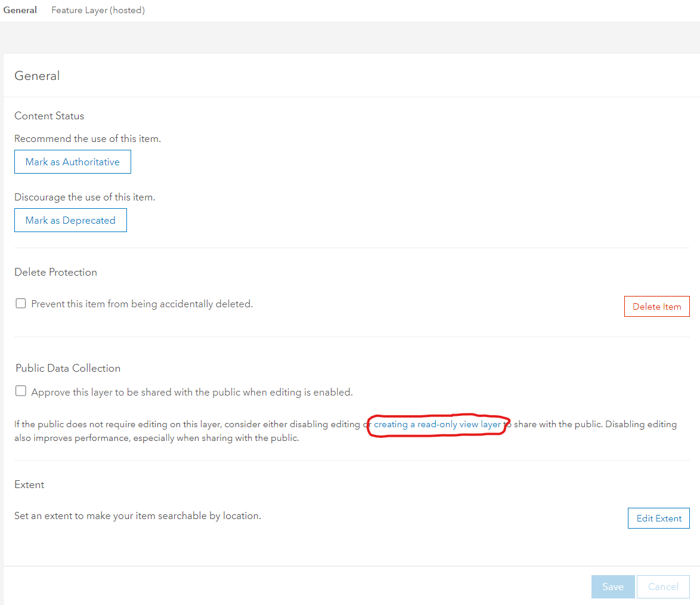Cancel the pending settings changes
700x605 pixels.
point(663,587)
